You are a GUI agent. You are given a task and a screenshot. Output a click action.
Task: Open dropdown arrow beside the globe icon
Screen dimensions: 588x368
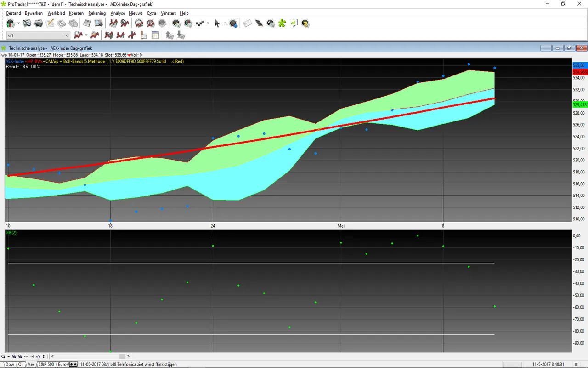(19, 23)
